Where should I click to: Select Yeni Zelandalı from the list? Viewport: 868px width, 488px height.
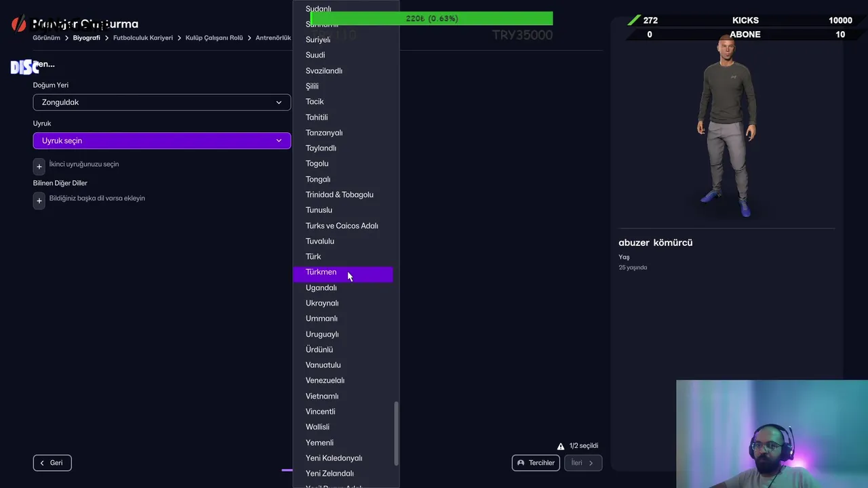coord(342,474)
